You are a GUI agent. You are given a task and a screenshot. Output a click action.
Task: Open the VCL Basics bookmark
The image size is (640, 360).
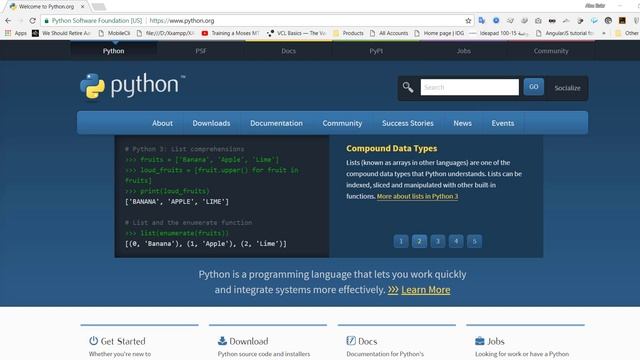coord(296,33)
